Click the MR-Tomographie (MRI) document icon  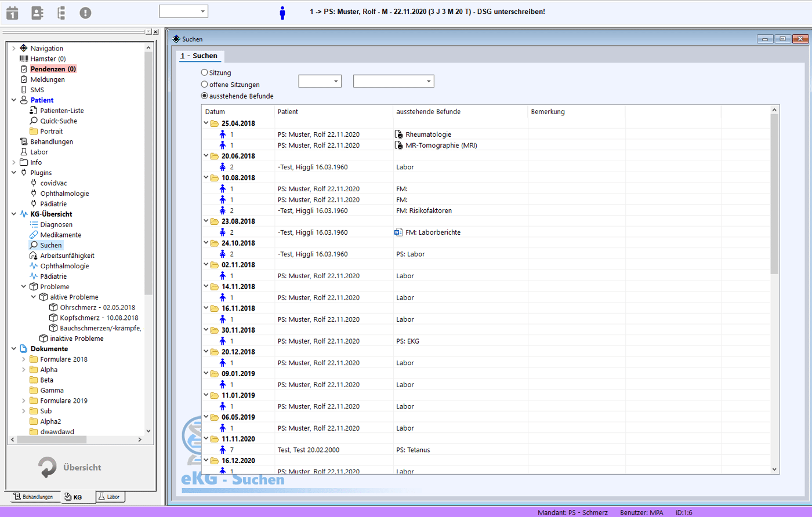tap(398, 145)
